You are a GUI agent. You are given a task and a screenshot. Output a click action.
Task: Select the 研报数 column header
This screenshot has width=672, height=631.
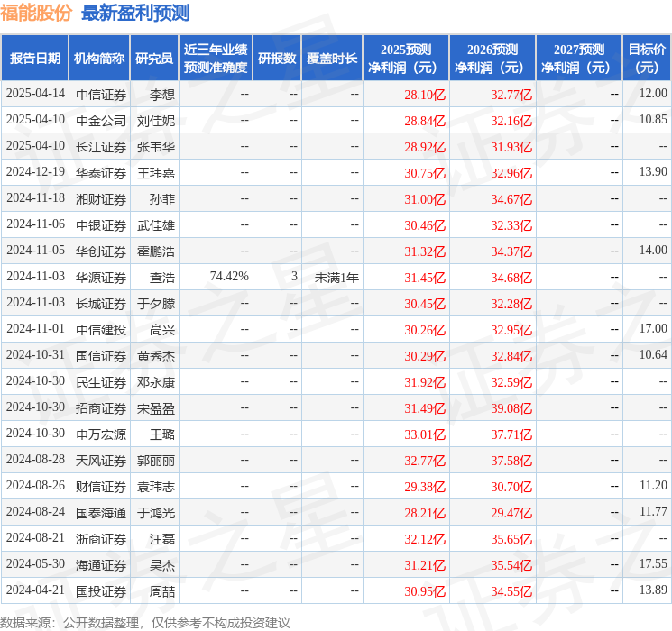(x=277, y=59)
